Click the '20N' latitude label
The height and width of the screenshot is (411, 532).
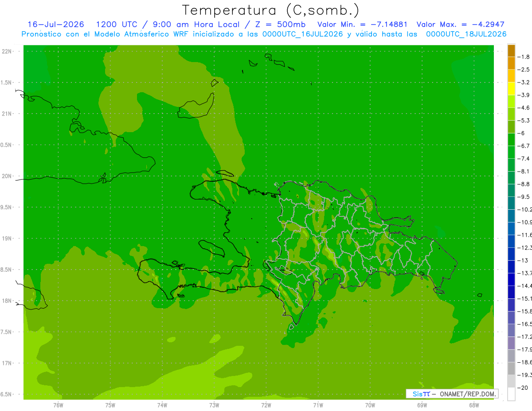point(7,176)
